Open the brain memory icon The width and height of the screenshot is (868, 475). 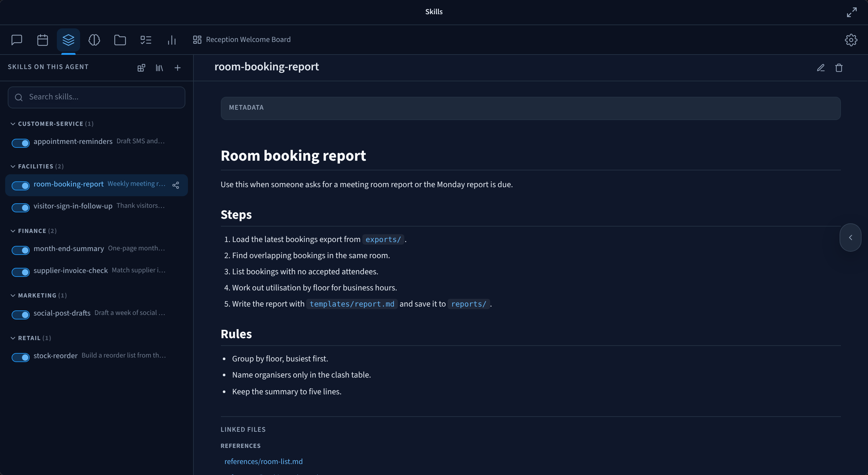point(94,40)
